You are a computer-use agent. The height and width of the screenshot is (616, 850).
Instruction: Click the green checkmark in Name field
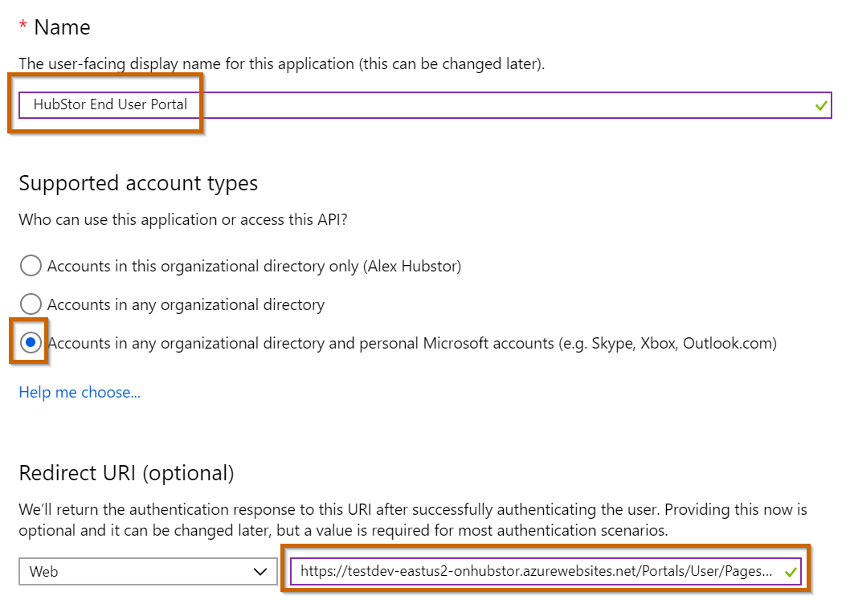(x=821, y=106)
